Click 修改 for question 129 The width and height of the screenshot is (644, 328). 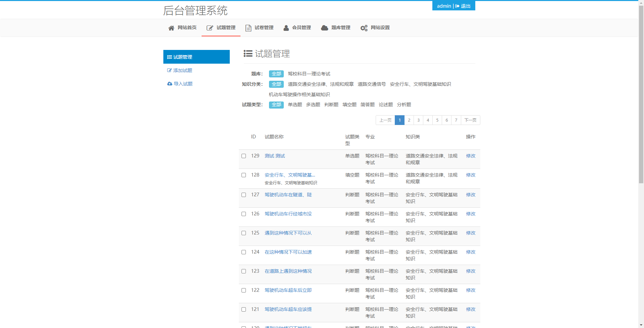pyautogui.click(x=471, y=156)
